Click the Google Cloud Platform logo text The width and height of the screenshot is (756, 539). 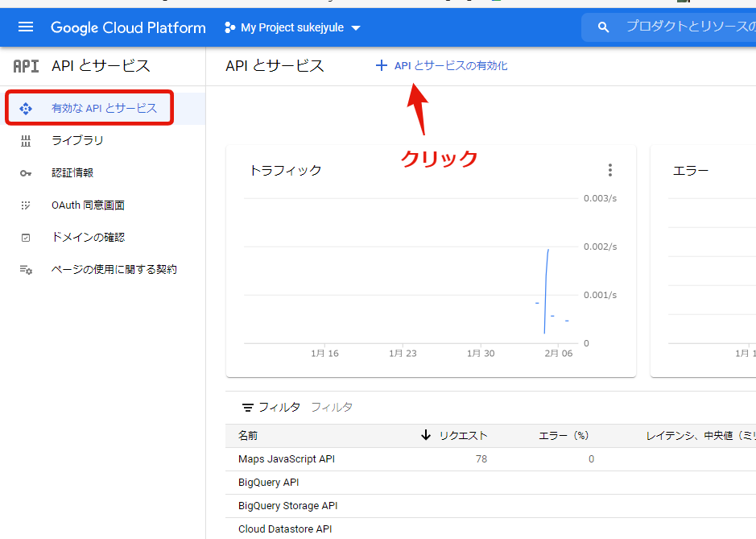pyautogui.click(x=128, y=27)
